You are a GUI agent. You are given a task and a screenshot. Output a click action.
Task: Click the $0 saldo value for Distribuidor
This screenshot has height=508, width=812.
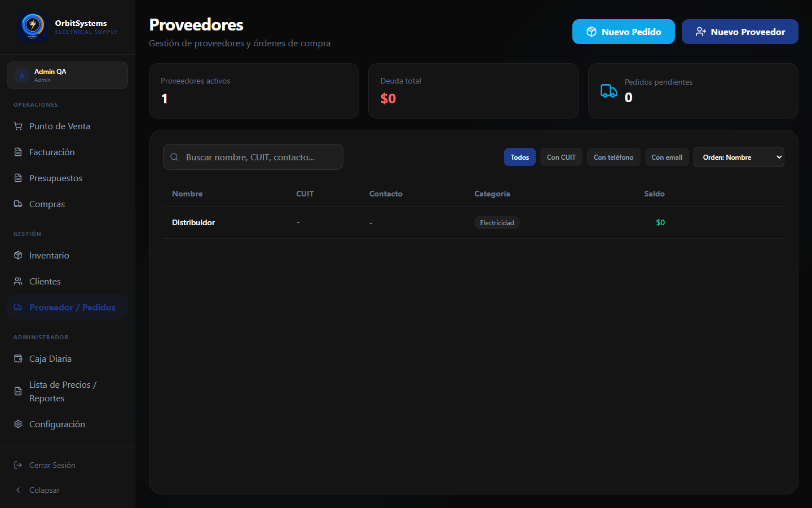coord(660,222)
